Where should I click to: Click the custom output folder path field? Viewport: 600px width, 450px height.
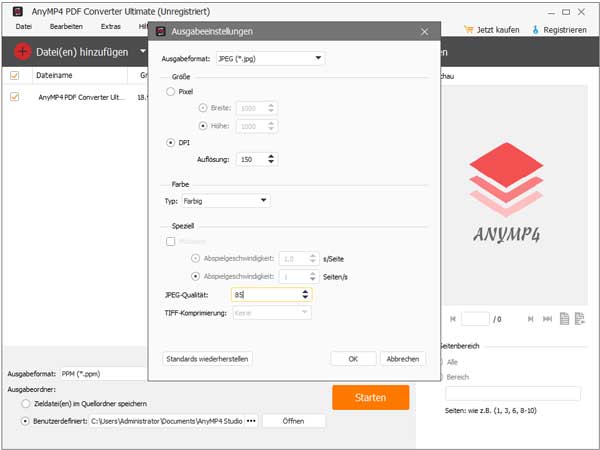167,421
